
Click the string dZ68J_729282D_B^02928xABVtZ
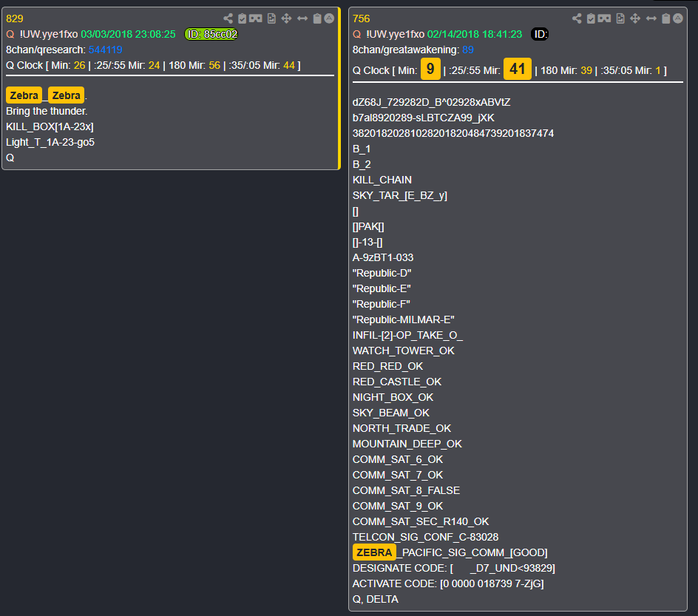pos(431,102)
